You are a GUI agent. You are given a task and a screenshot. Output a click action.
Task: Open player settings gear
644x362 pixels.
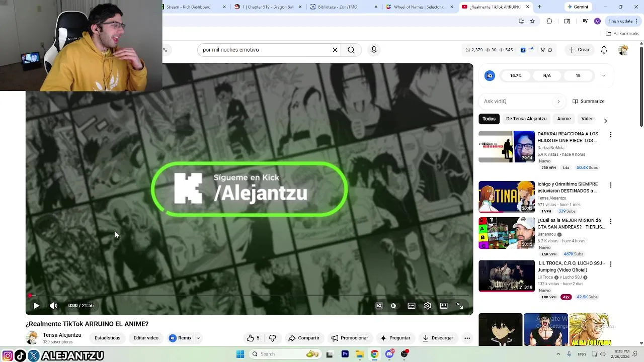coord(428,306)
